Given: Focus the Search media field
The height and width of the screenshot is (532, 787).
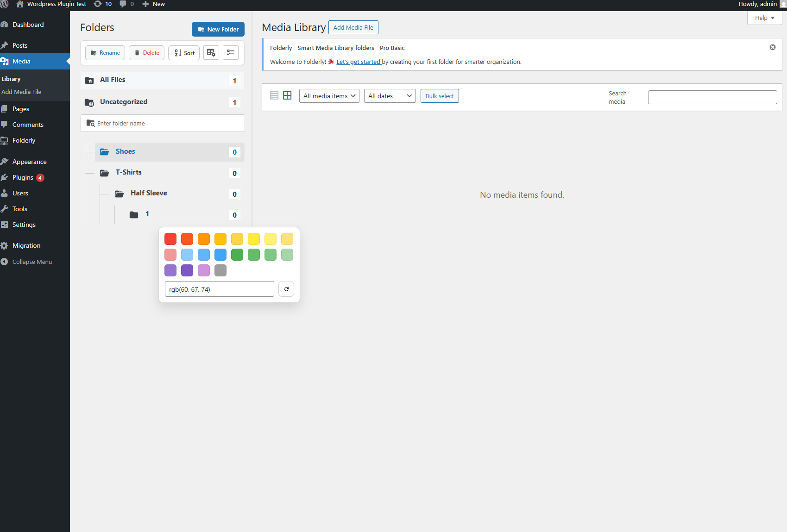Looking at the screenshot, I should pyautogui.click(x=712, y=97).
